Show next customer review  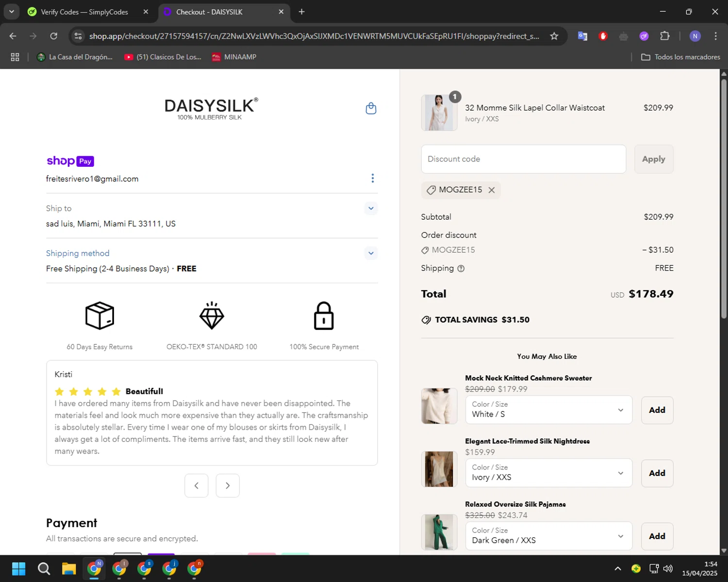[x=228, y=485]
